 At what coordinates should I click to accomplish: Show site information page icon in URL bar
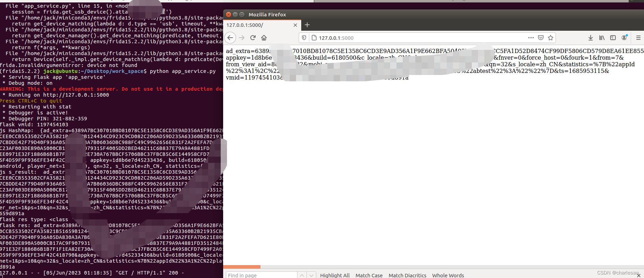tap(313, 38)
